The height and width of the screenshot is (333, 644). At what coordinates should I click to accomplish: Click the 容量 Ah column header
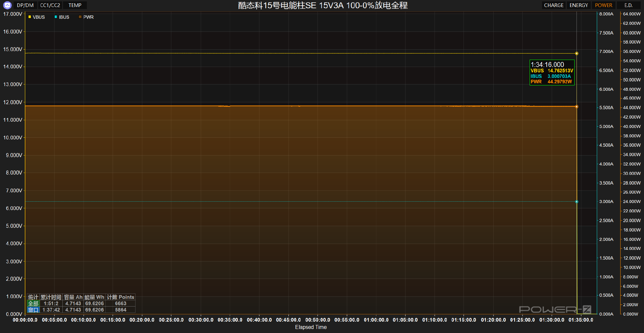(x=73, y=297)
